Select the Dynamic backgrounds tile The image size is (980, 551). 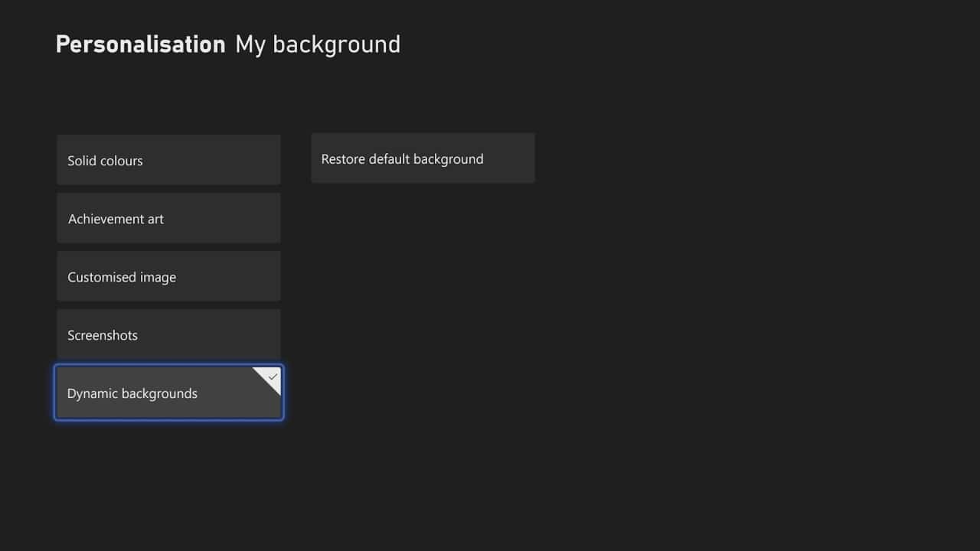click(168, 393)
